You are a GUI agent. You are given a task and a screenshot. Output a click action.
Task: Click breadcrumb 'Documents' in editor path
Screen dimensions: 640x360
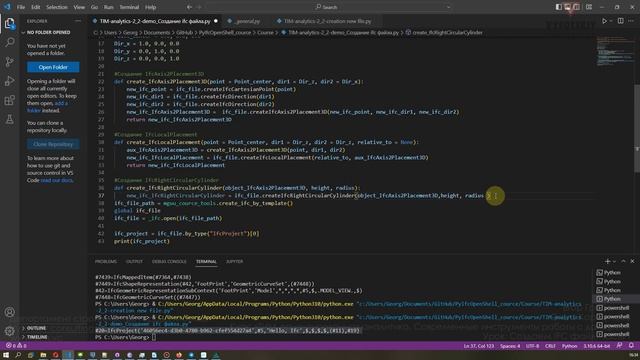(x=156, y=33)
